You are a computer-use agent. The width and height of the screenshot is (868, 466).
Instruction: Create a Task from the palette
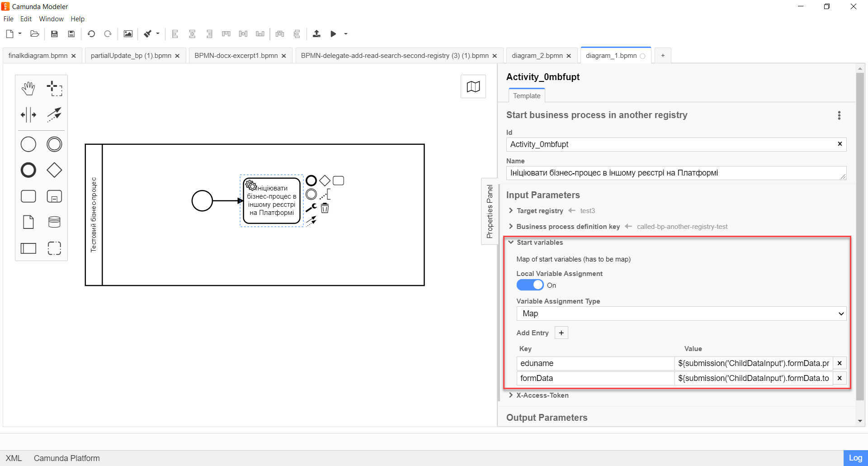coord(28,196)
